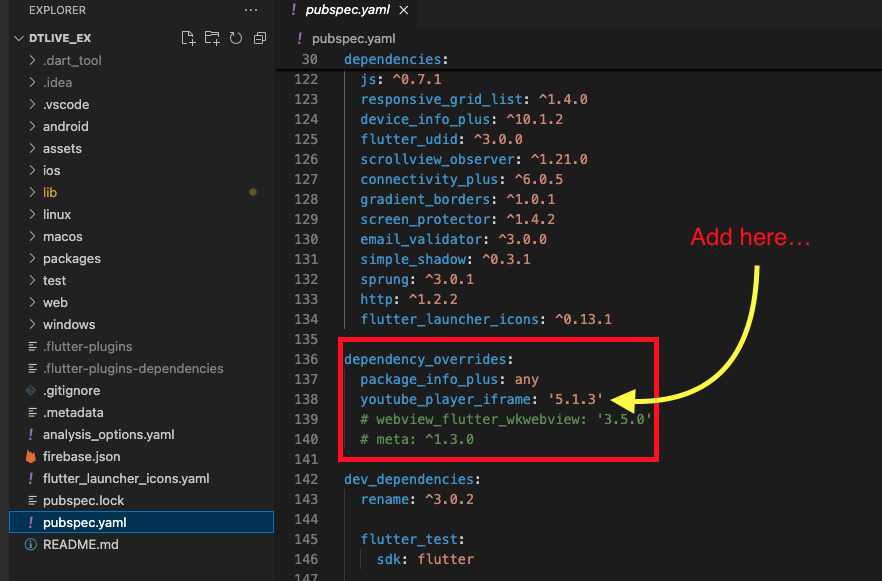
Task: Expand the .idea folder
Action: [57, 82]
